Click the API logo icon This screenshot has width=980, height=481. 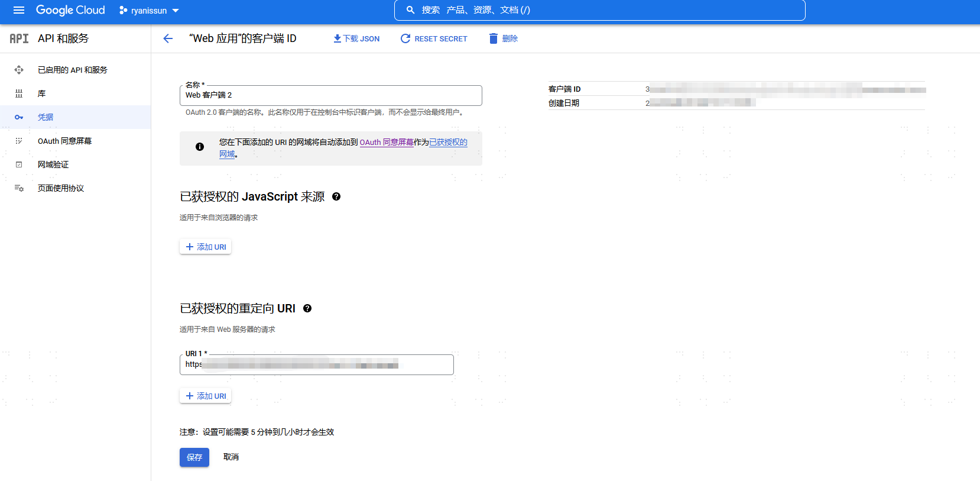[19, 38]
